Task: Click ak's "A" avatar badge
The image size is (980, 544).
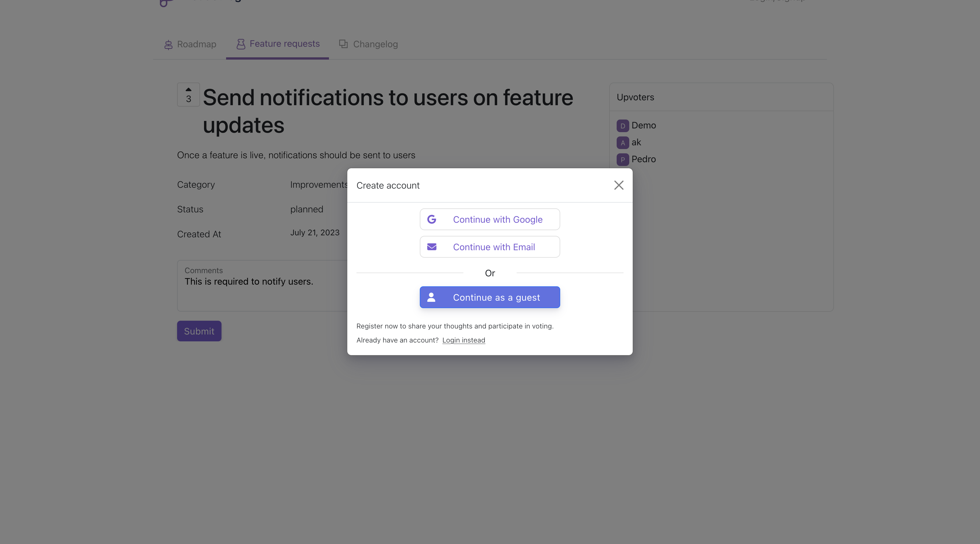Action: tap(622, 143)
